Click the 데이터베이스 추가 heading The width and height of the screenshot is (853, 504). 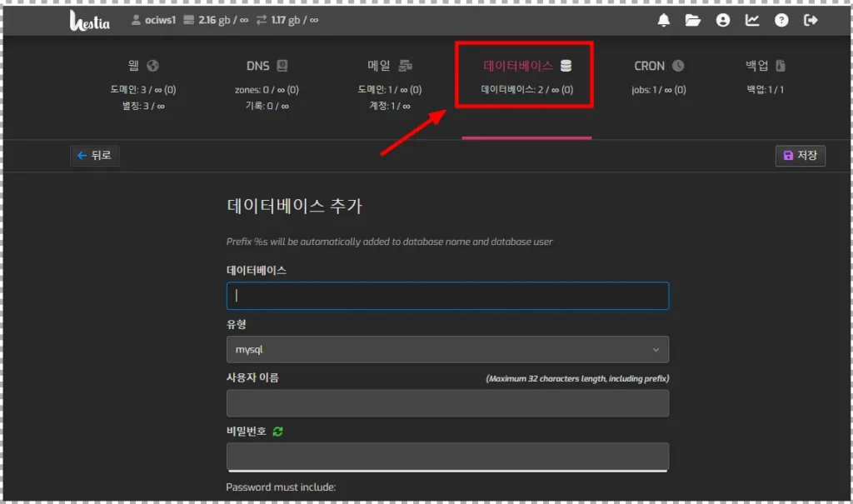click(294, 207)
